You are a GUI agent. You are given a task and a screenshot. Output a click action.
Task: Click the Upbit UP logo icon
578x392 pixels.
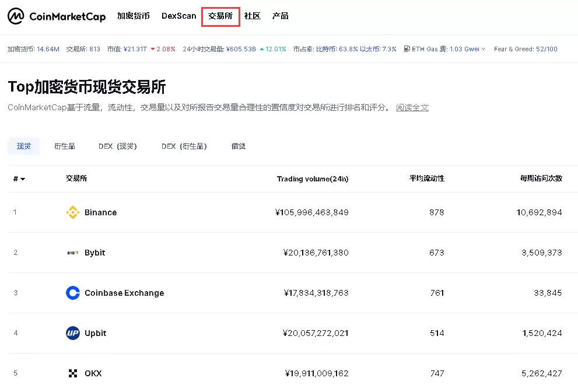coord(72,333)
